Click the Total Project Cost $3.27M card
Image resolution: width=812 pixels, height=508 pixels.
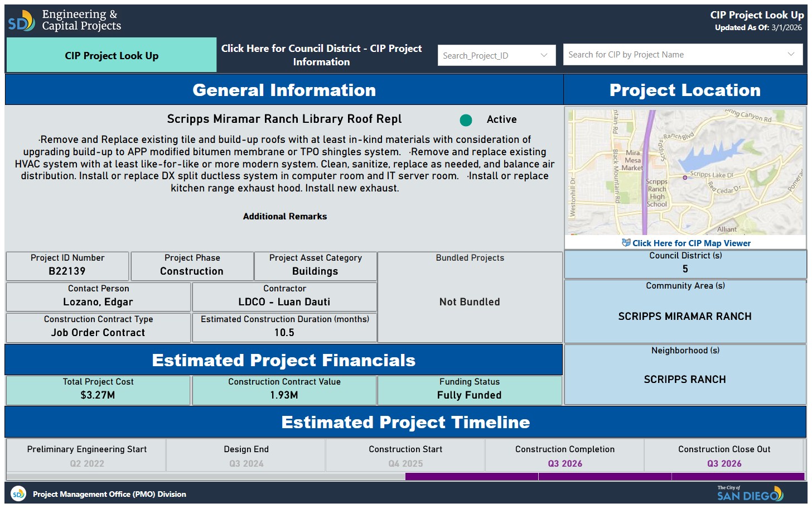coord(98,390)
